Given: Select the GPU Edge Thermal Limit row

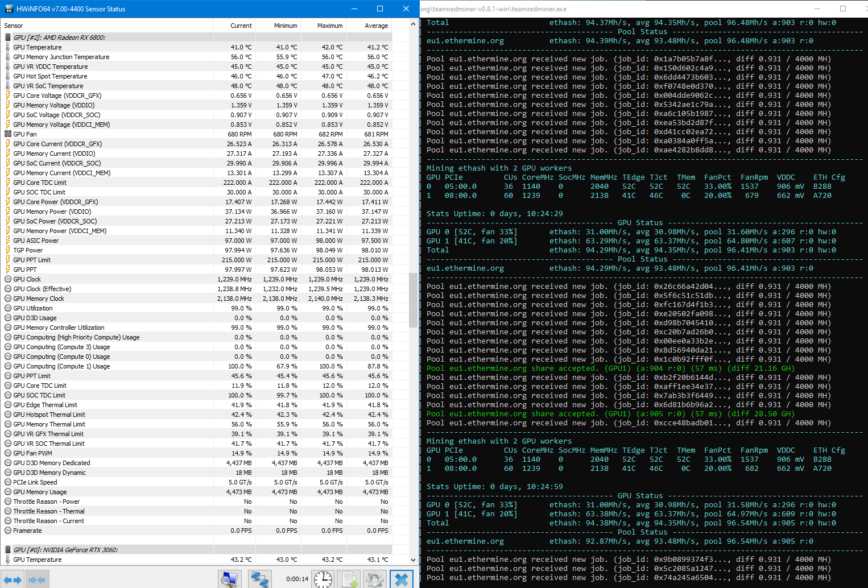Looking at the screenshot, I should click(196, 405).
